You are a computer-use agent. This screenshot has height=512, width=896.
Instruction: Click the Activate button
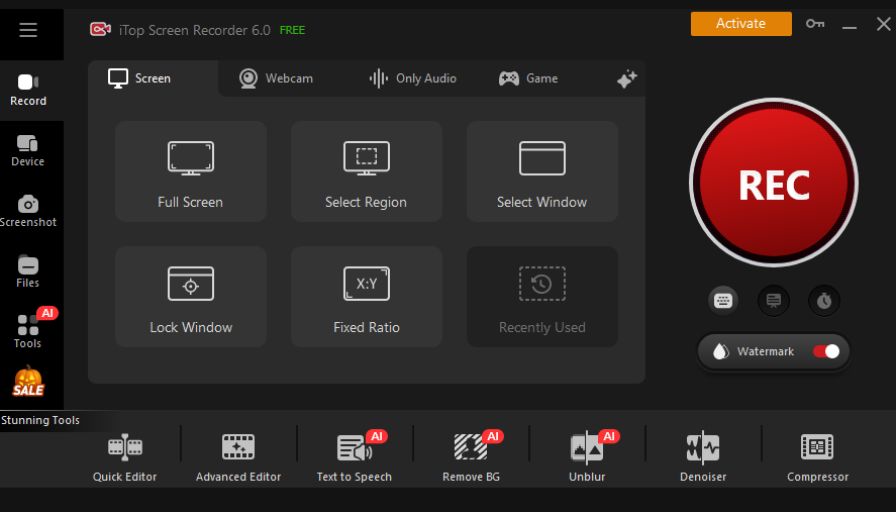click(x=741, y=23)
